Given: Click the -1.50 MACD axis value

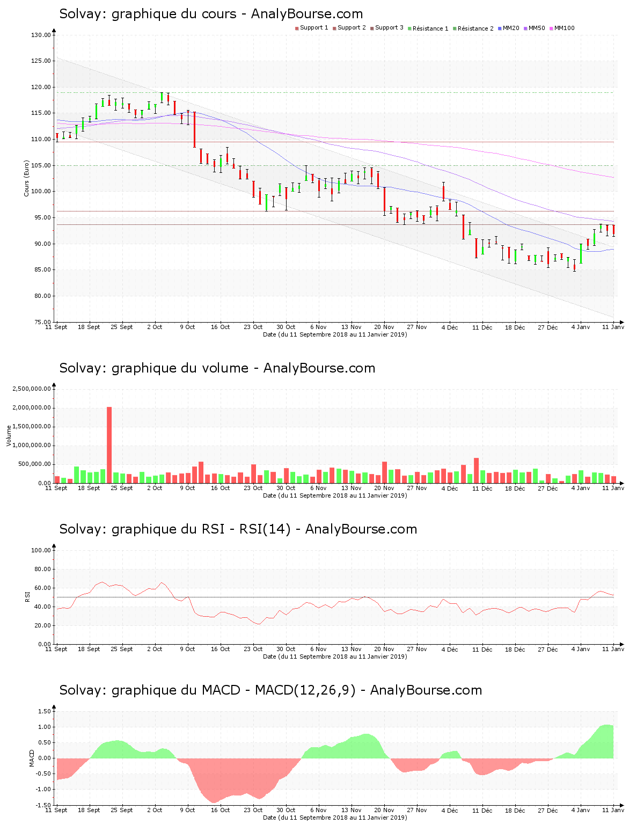Looking at the screenshot, I should pyautogui.click(x=43, y=805).
